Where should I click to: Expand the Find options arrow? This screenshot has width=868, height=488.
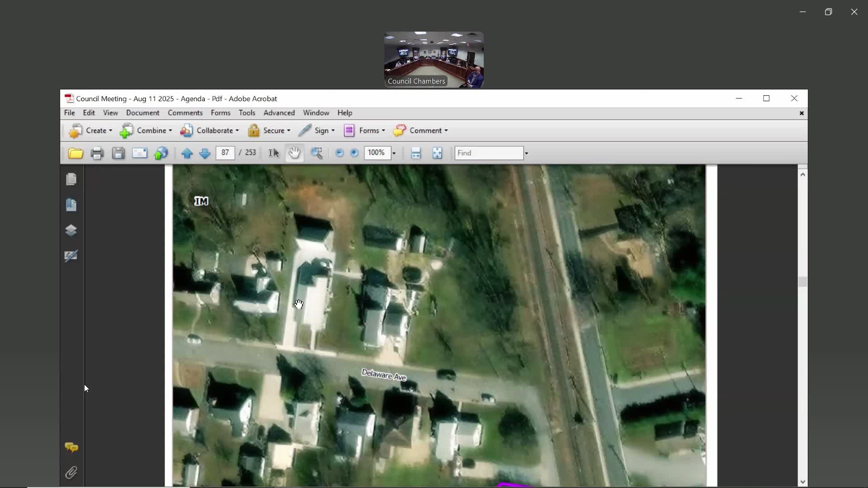(x=526, y=154)
